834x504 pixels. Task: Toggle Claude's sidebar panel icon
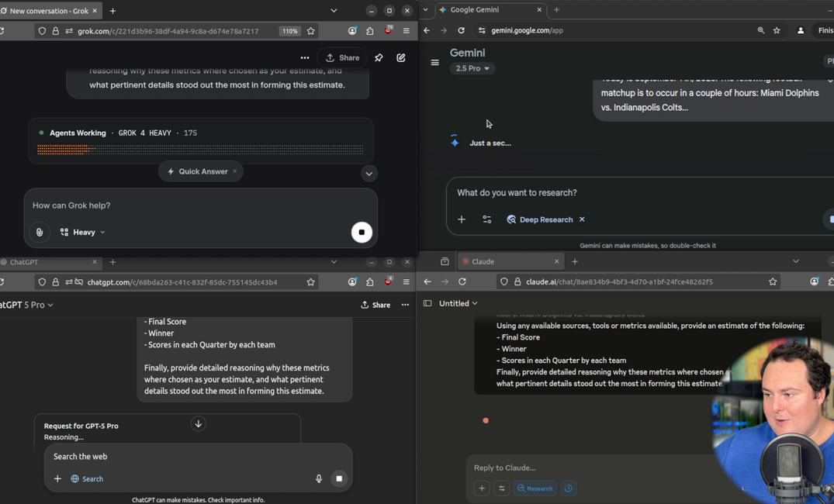(427, 304)
